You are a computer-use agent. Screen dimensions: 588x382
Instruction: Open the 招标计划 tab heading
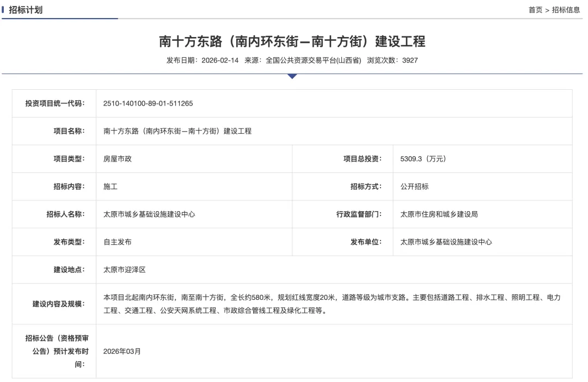[26, 10]
